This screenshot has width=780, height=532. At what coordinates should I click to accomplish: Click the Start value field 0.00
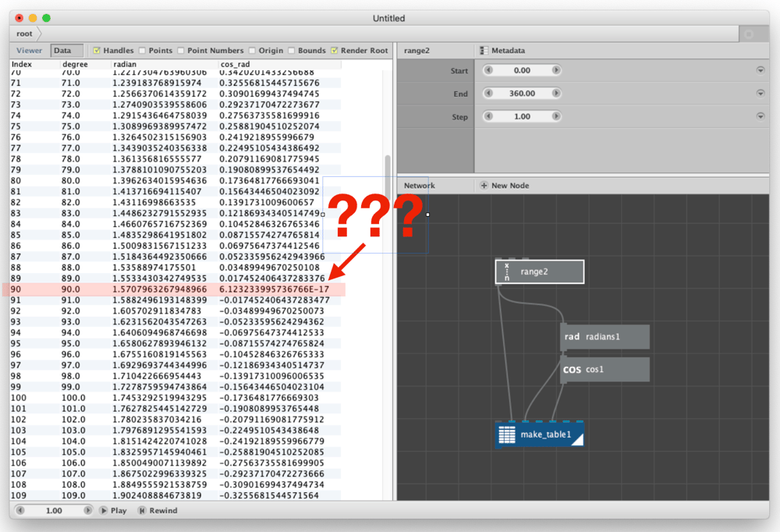pos(523,70)
